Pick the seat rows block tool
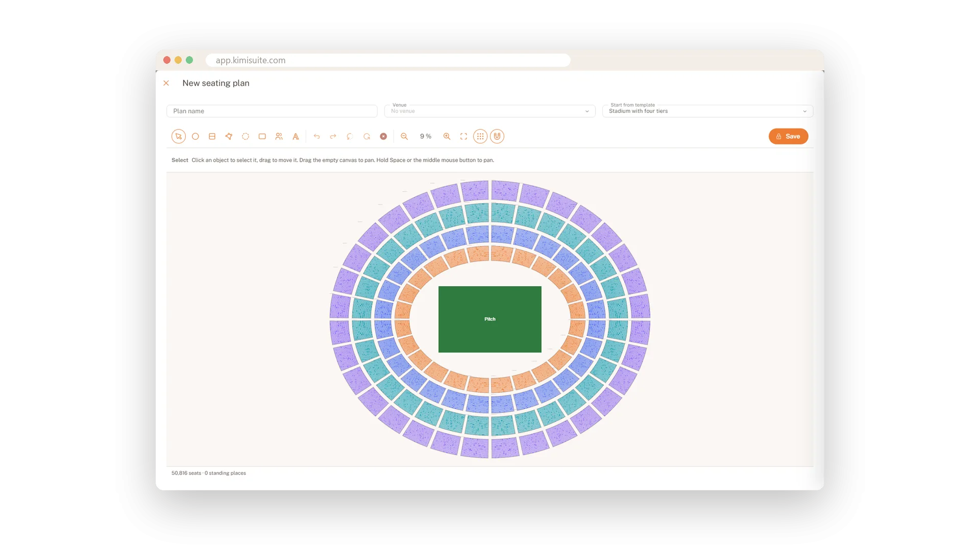The height and width of the screenshot is (551, 980). click(212, 136)
